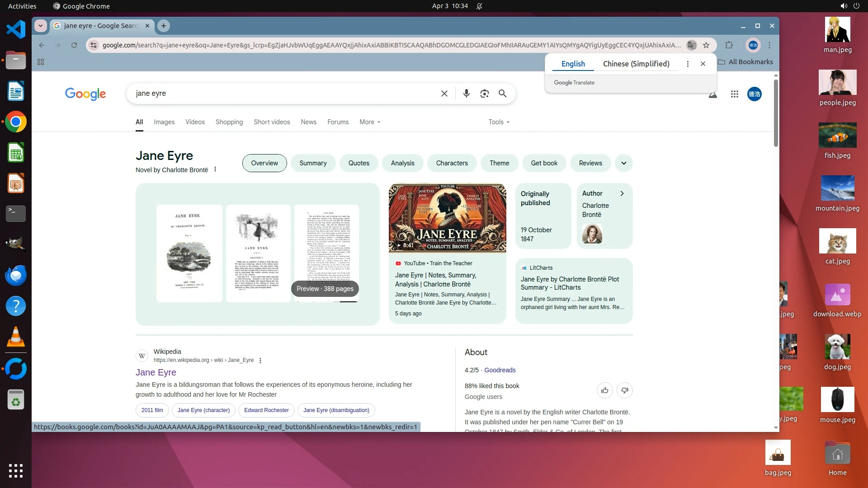Click thumbs down for this book
The image size is (868, 488).
pos(624,390)
